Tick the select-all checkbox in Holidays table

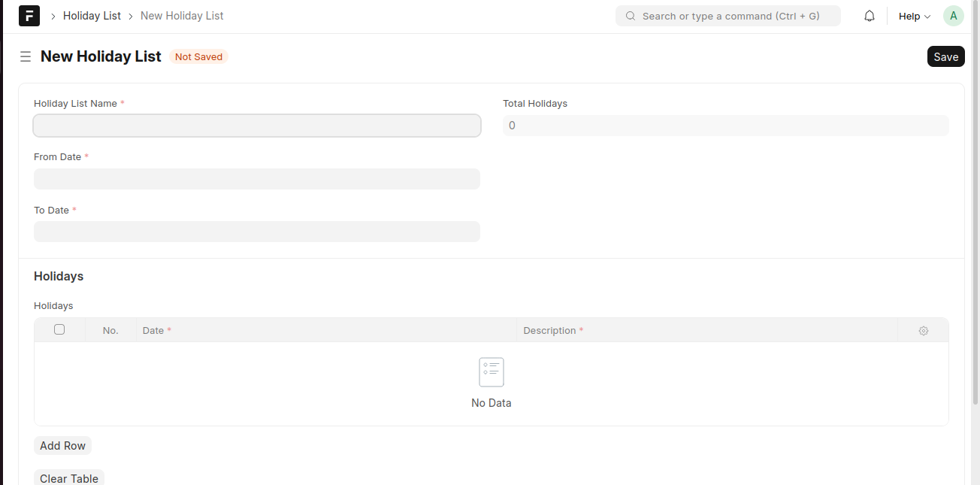tap(59, 329)
